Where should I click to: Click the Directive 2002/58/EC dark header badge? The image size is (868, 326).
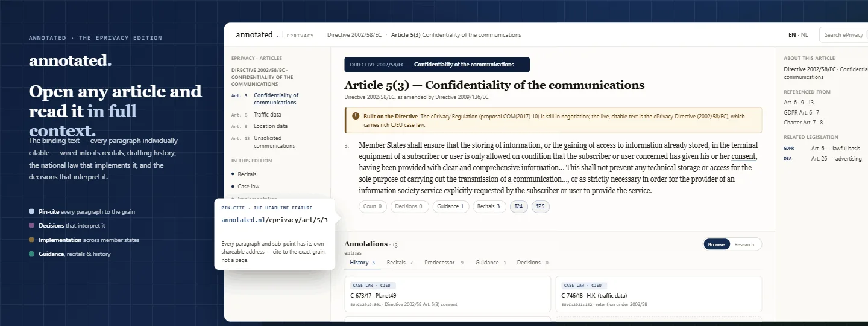(436, 65)
